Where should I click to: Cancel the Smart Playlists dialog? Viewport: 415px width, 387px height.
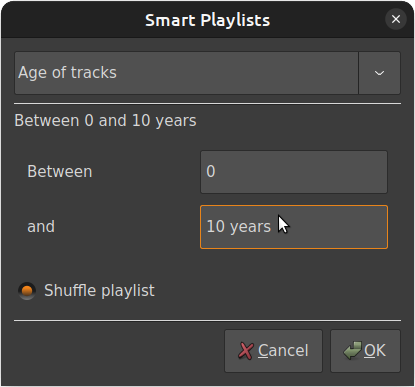point(273,351)
